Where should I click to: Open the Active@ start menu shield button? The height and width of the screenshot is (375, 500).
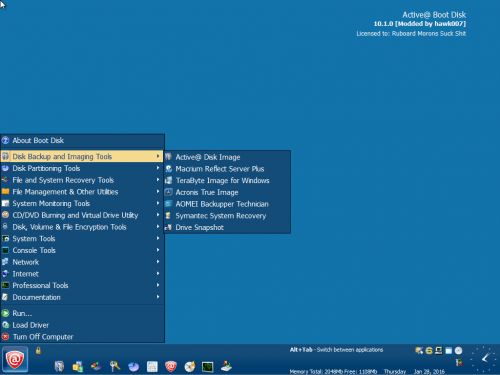pos(15,359)
